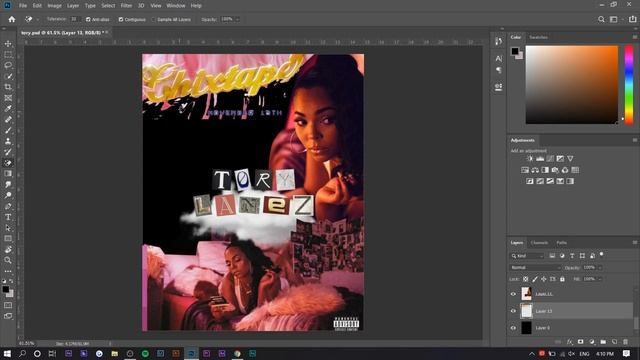The width and height of the screenshot is (640, 360).
Task: Select the Move tool
Action: [8, 44]
